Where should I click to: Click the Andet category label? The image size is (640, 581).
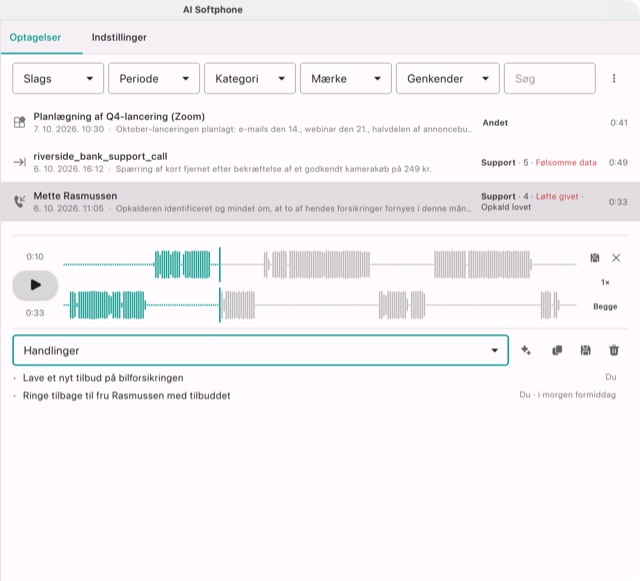click(495, 122)
